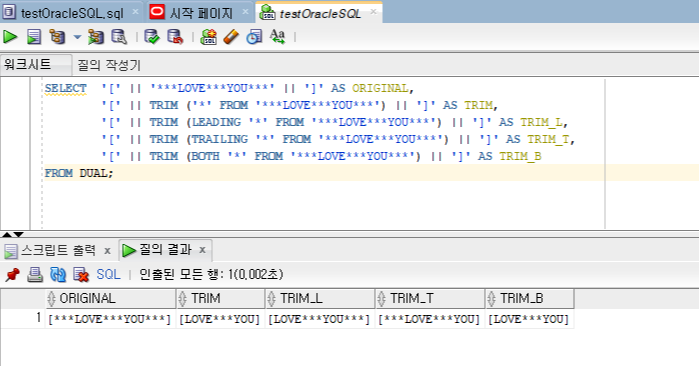The image size is (699, 366).
Task: Click the Autotrace icon
Action: (x=96, y=37)
